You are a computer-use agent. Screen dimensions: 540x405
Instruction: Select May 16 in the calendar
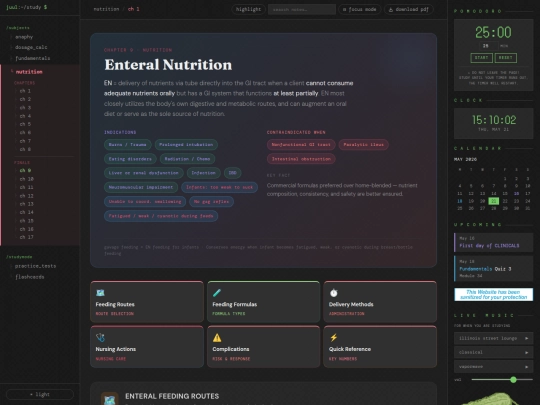(x=516, y=194)
